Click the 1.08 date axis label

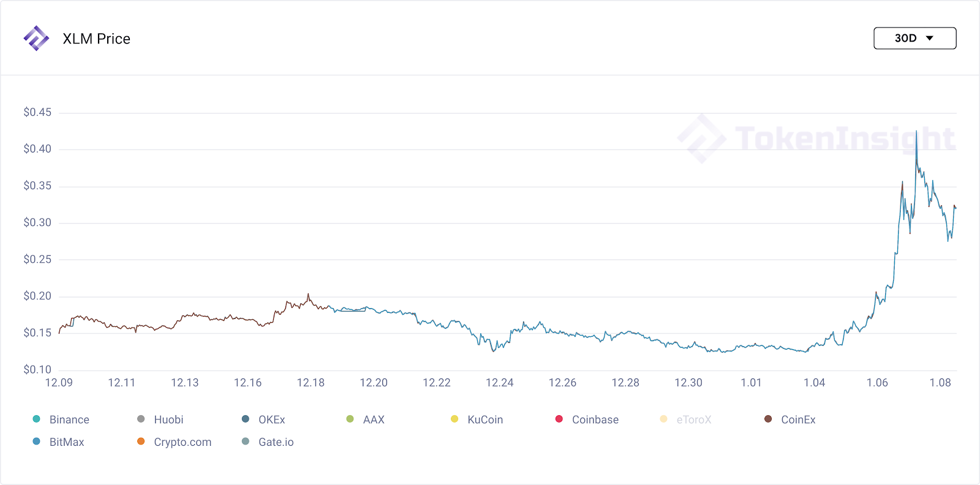point(940,383)
